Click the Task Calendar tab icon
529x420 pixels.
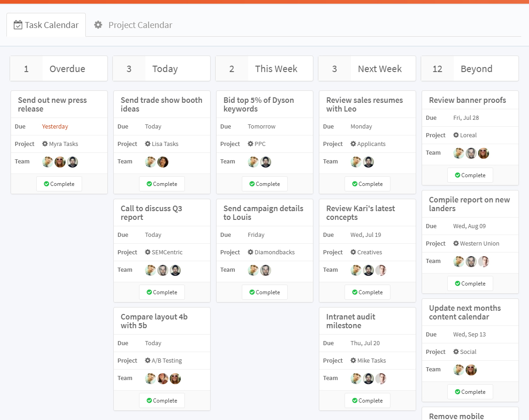coord(18,25)
